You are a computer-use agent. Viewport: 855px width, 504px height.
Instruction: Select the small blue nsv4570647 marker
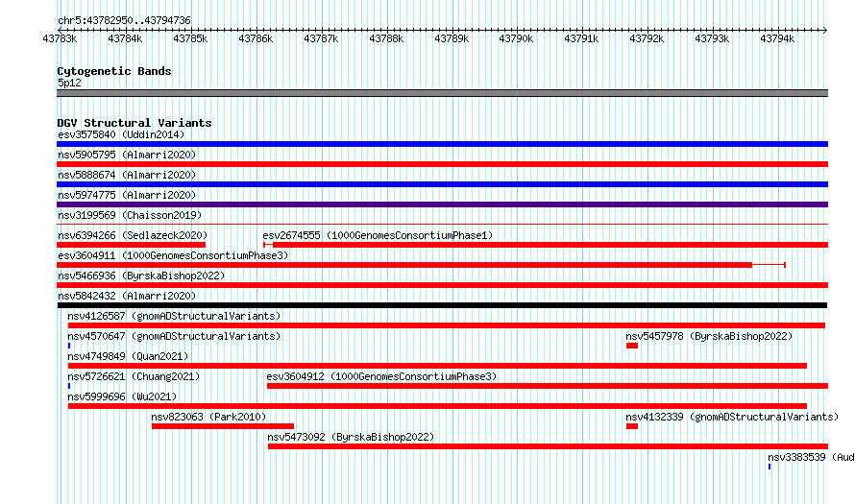click(x=69, y=346)
